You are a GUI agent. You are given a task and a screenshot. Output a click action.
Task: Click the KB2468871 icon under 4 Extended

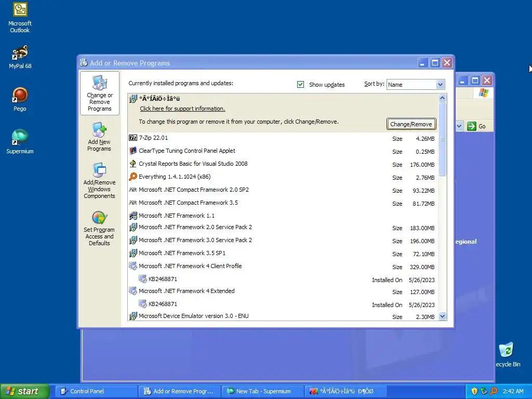(x=142, y=304)
